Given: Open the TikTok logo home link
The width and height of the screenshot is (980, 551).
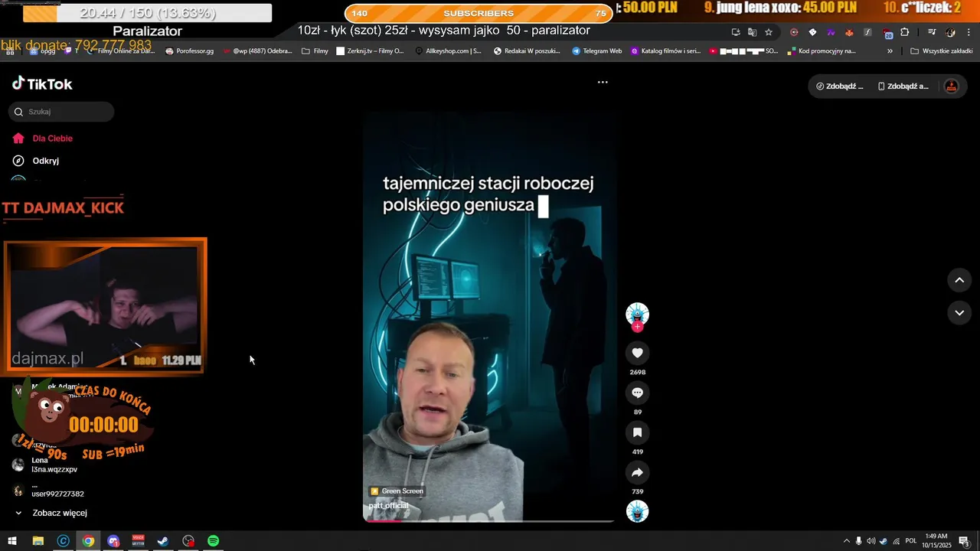Looking at the screenshot, I should click(42, 84).
